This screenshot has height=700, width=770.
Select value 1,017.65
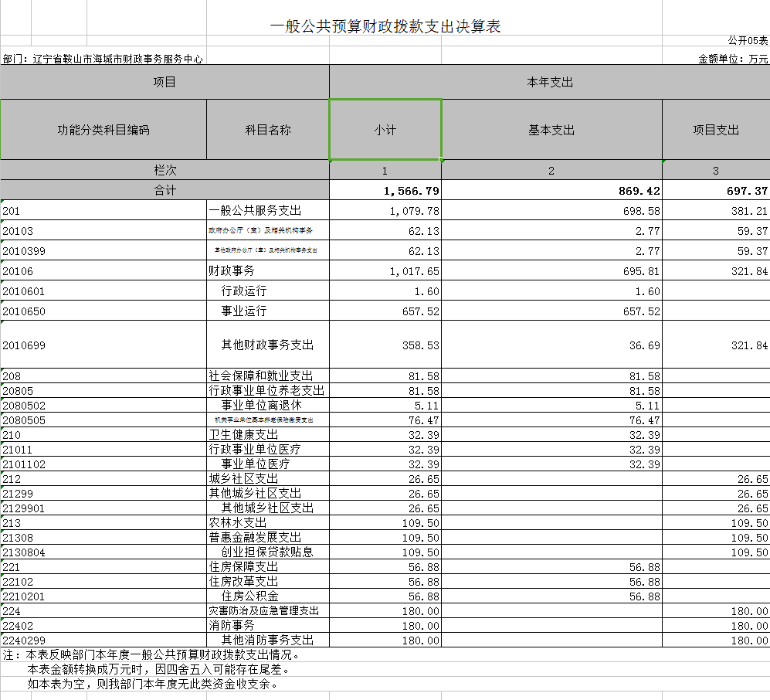[385, 270]
